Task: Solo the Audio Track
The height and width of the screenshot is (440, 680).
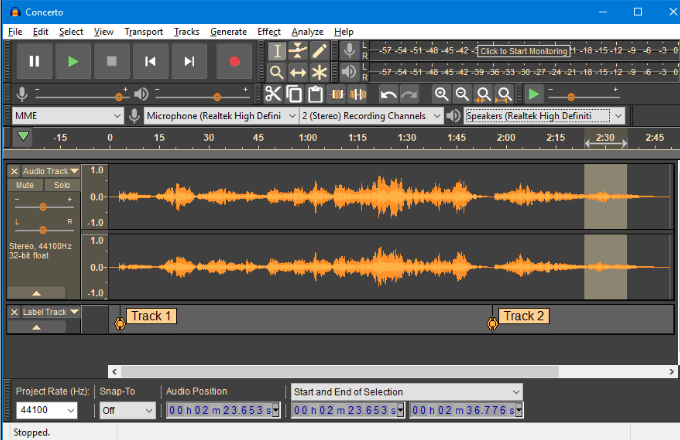Action: click(x=62, y=185)
